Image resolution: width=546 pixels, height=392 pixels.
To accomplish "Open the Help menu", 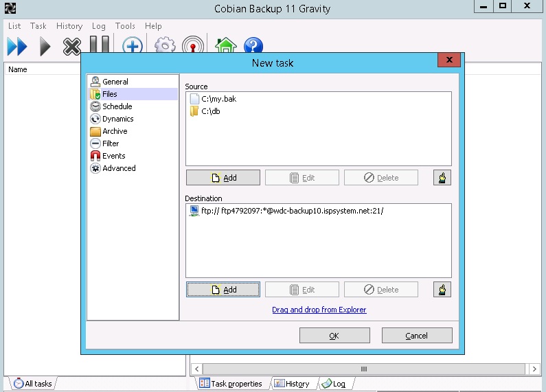I will [x=153, y=26].
